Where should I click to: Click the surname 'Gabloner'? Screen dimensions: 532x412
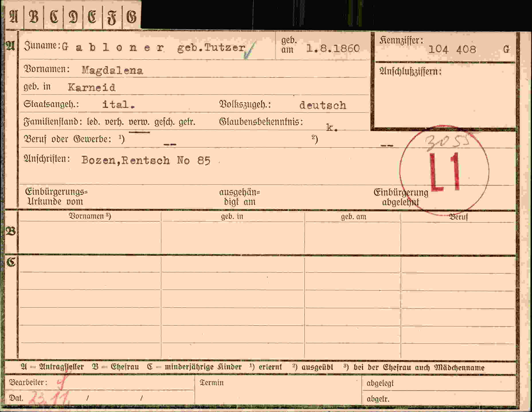[x=113, y=47]
